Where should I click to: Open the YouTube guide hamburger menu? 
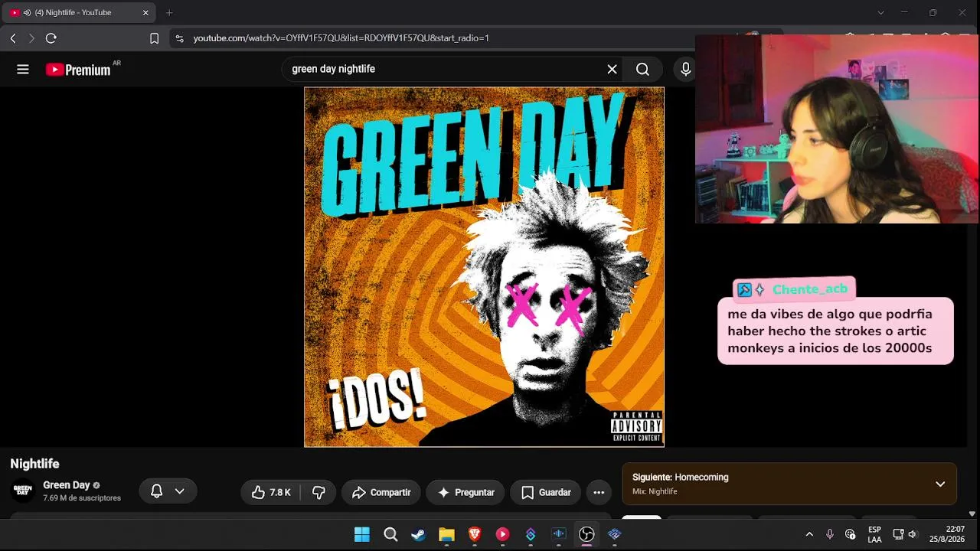[23, 70]
